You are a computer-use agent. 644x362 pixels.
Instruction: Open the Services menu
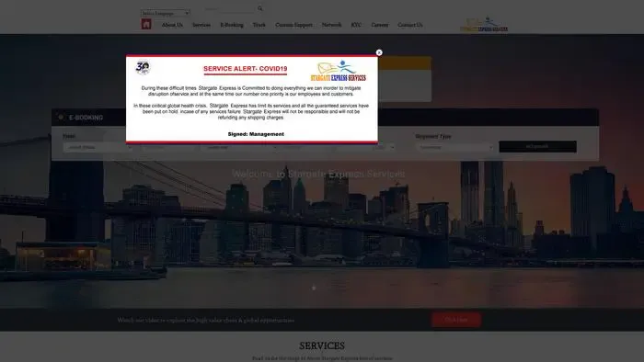click(201, 25)
